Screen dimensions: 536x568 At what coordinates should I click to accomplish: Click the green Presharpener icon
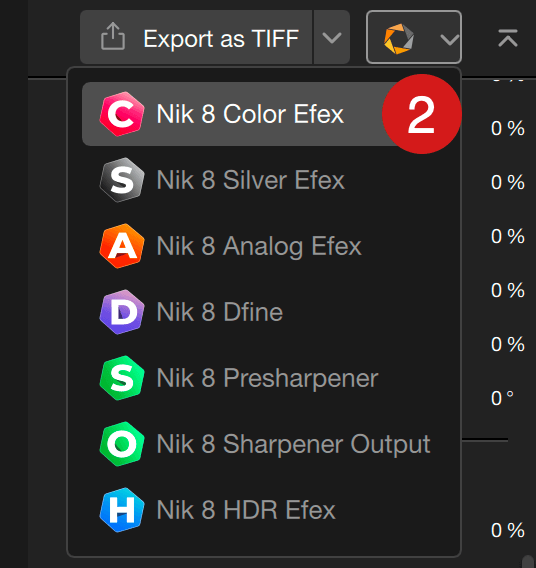(x=122, y=378)
